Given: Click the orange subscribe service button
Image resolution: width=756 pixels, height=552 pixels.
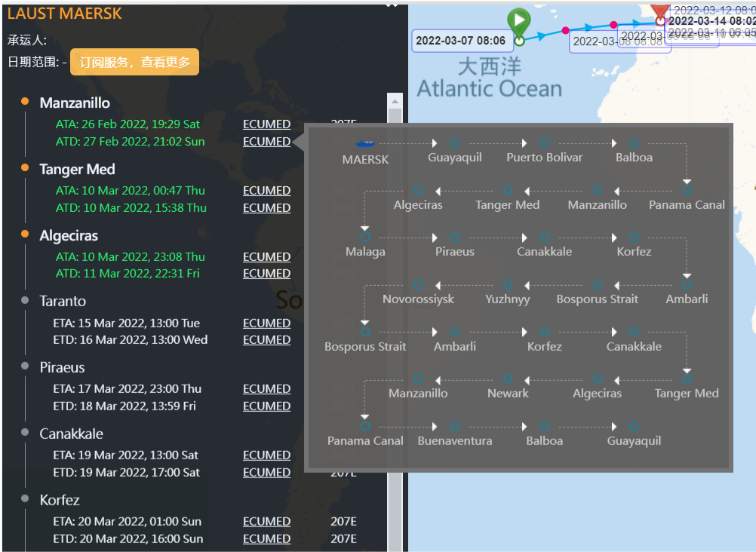Looking at the screenshot, I should tap(134, 62).
